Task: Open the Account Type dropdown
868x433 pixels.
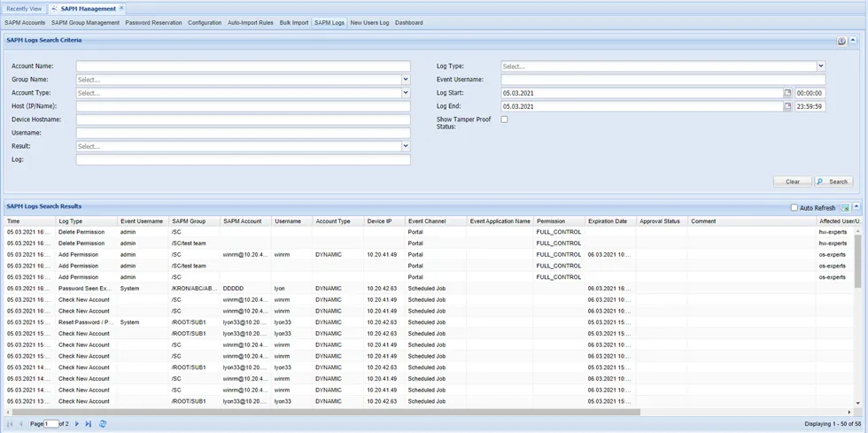Action: point(406,93)
